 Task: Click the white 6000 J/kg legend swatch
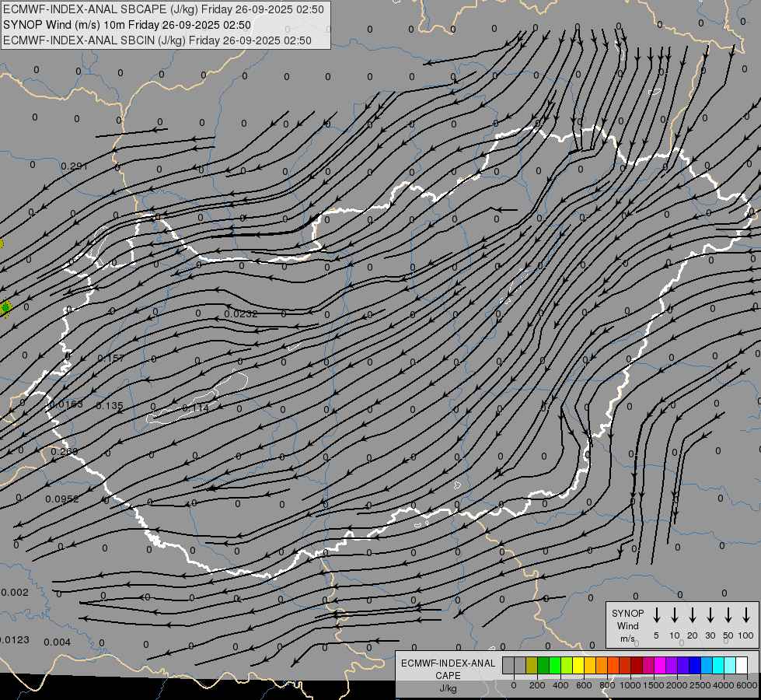click(x=742, y=665)
